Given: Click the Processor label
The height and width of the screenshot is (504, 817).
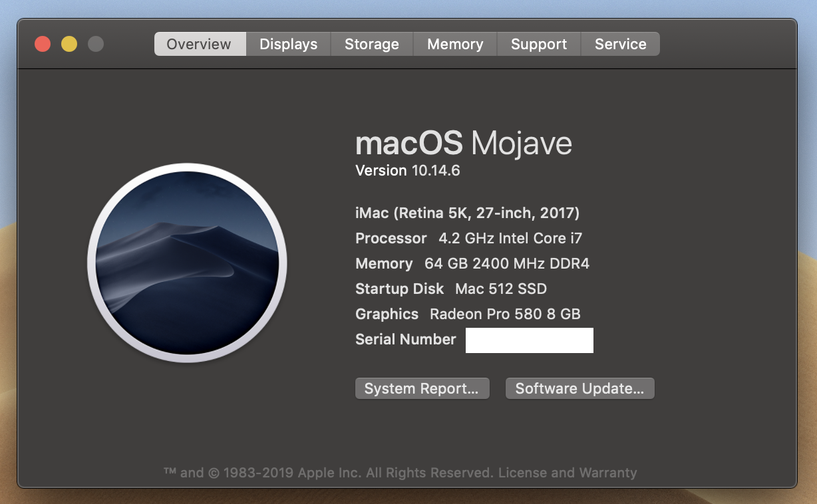Looking at the screenshot, I should pyautogui.click(x=391, y=238).
